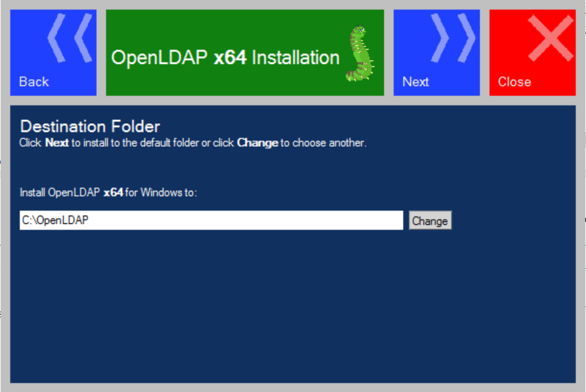Click the OpenLDAP x64 Installation title text
Viewport: 586px width, 392px height.
(225, 57)
